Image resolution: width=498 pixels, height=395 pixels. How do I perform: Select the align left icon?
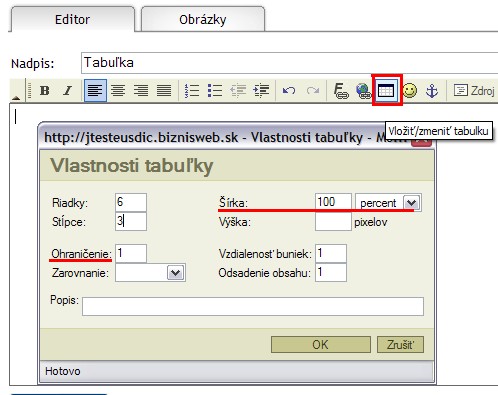95,91
